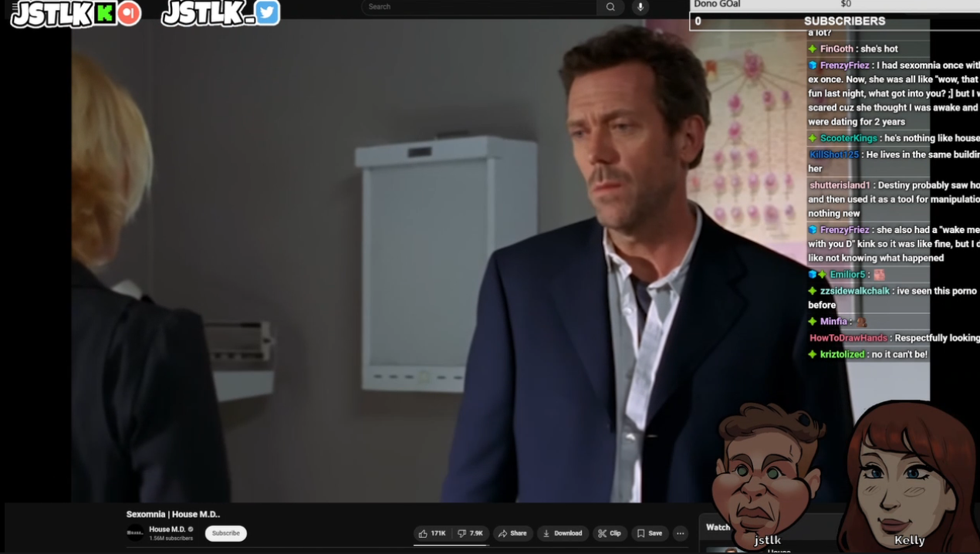Select username KillShot125 in the chat
Image resolution: width=980 pixels, height=554 pixels.
(834, 154)
